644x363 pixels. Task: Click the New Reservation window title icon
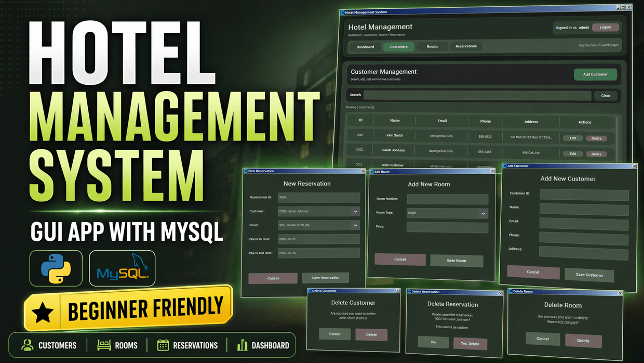pos(245,171)
